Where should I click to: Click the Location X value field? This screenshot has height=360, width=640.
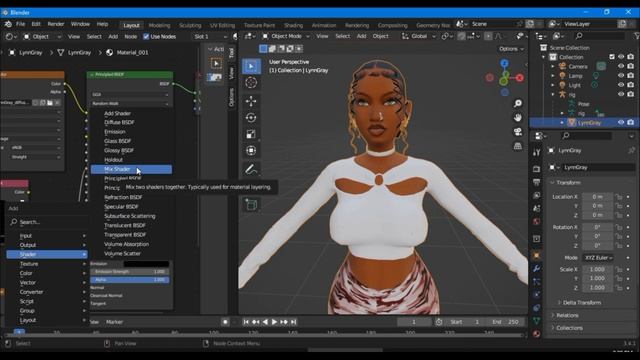click(x=597, y=197)
